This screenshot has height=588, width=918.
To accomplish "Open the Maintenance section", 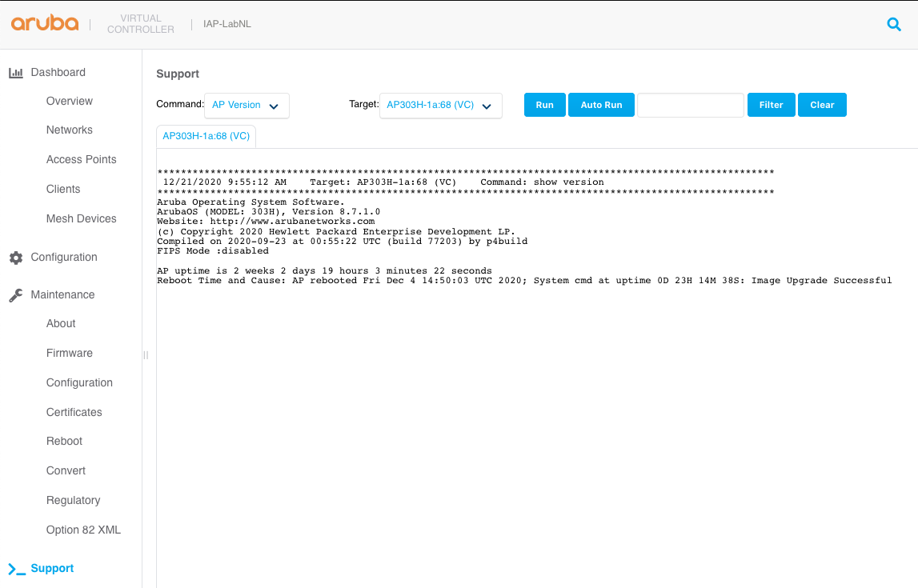I will pyautogui.click(x=62, y=294).
